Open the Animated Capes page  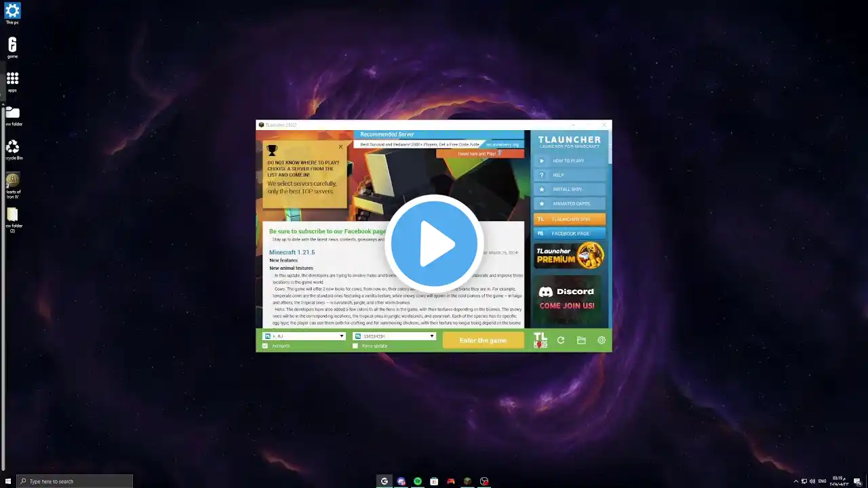pyautogui.click(x=569, y=203)
